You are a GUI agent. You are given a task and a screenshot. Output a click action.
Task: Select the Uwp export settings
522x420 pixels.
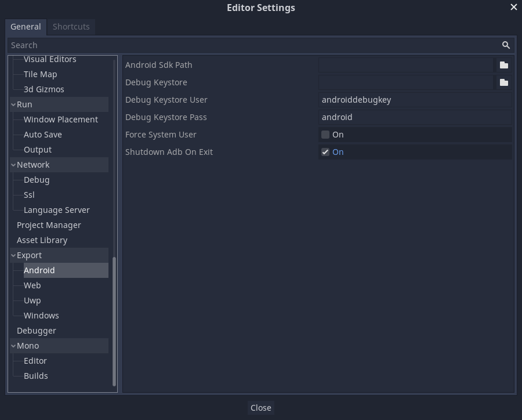32,300
